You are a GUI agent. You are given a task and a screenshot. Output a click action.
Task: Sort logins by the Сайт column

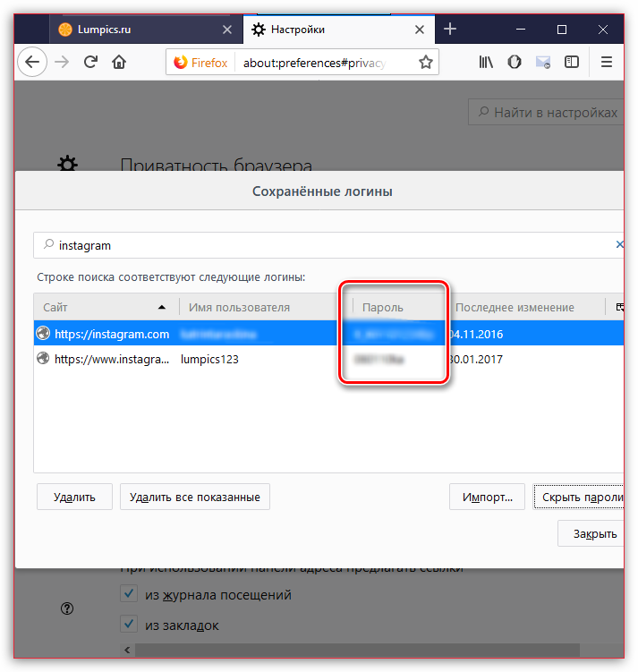pyautogui.click(x=106, y=307)
